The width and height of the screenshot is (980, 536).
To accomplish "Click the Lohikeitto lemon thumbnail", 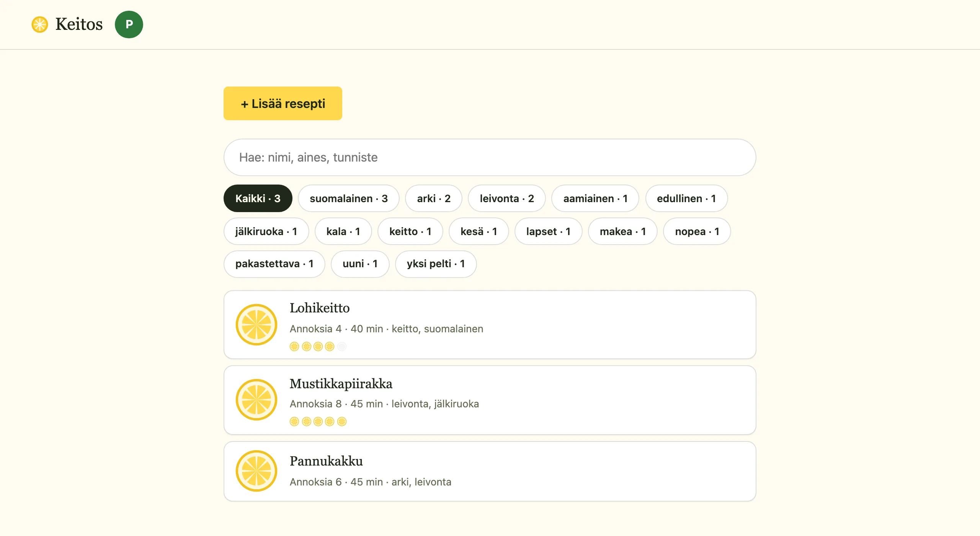I will click(256, 325).
